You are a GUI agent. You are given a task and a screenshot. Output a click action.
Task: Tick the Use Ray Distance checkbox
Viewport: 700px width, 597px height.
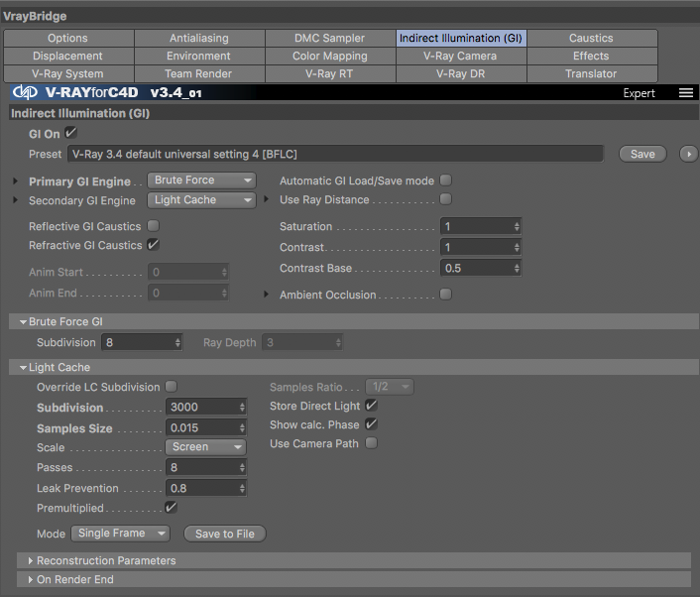[x=445, y=199]
